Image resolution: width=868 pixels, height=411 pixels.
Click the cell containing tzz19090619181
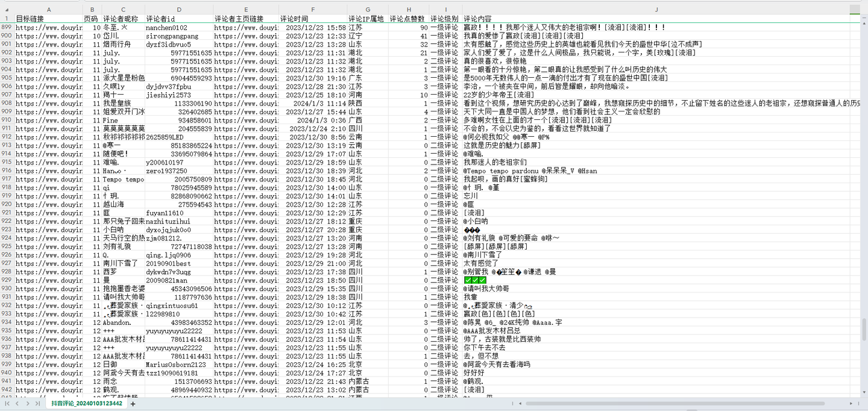pyautogui.click(x=179, y=373)
